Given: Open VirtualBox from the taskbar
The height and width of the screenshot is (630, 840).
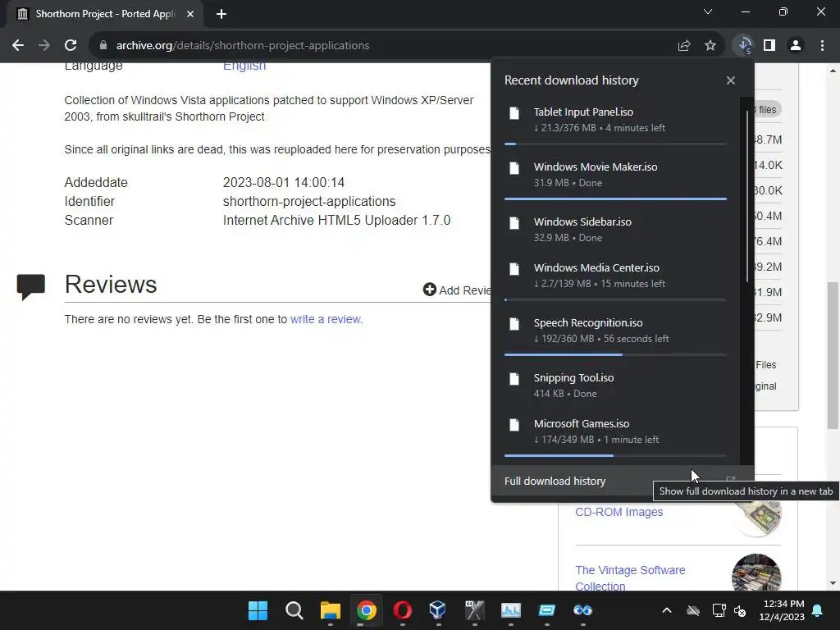Looking at the screenshot, I should point(438,610).
